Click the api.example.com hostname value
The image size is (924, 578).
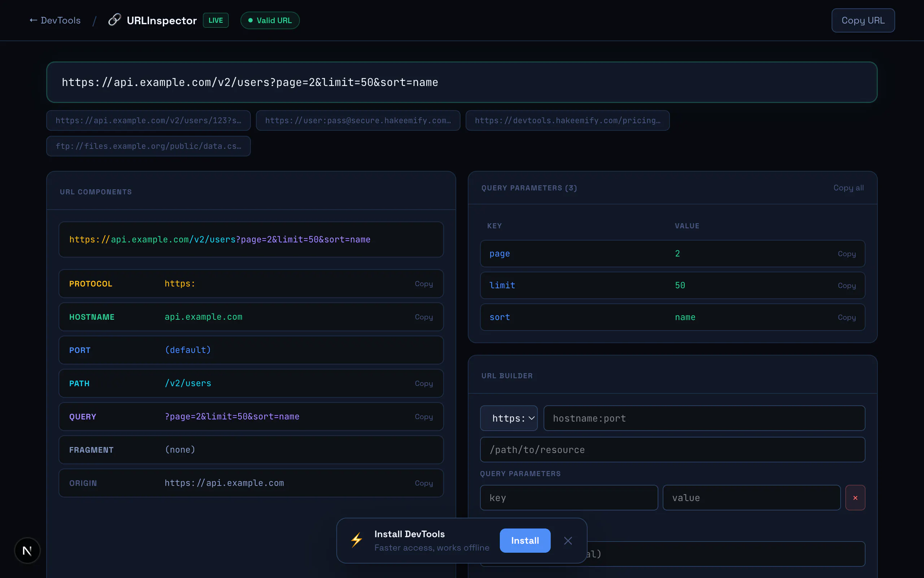tap(203, 316)
